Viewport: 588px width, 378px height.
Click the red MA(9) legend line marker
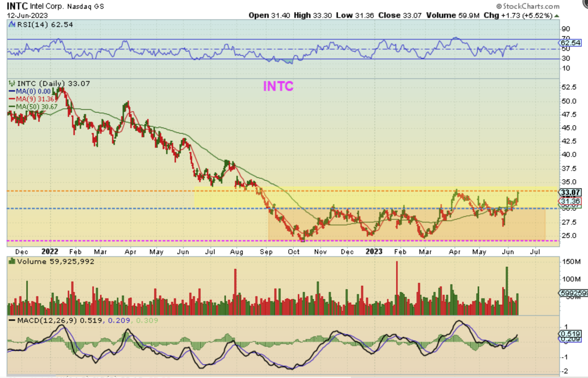(x=12, y=99)
